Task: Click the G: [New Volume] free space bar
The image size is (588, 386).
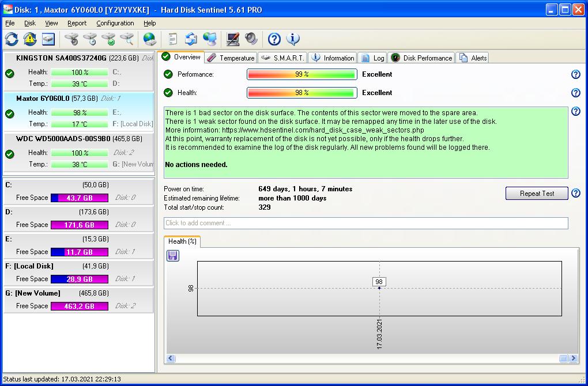Action: [x=80, y=306]
